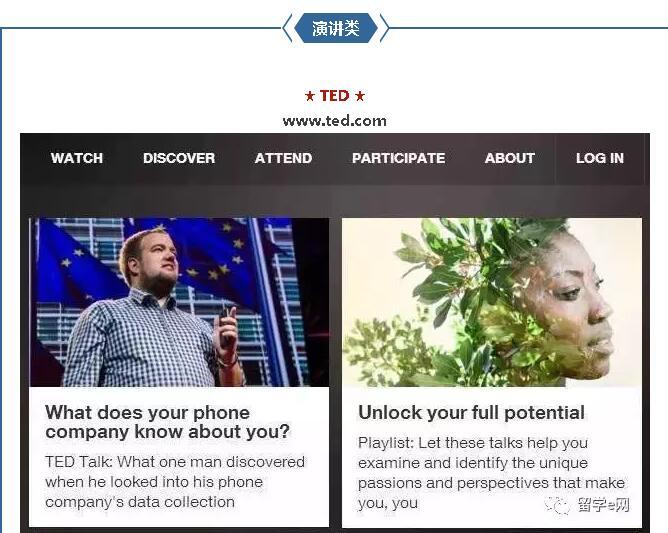
Task: Click the TED Talk description about data collection
Action: (175, 482)
